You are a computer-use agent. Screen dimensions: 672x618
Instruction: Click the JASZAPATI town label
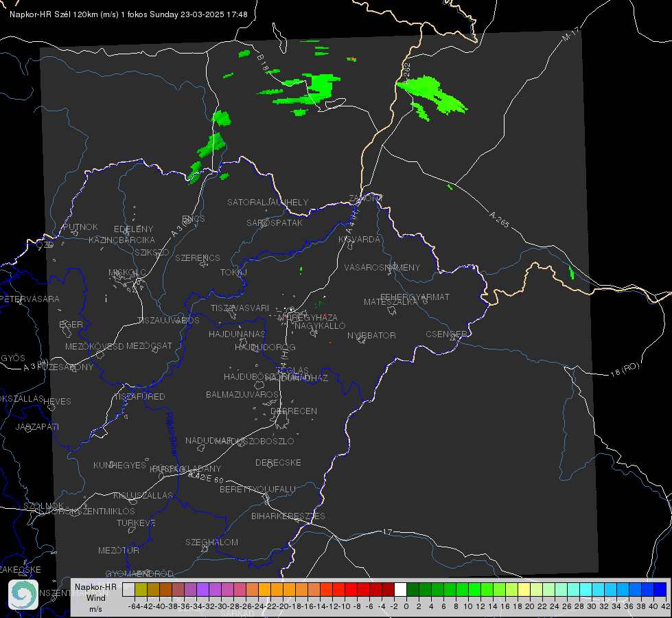click(x=37, y=426)
